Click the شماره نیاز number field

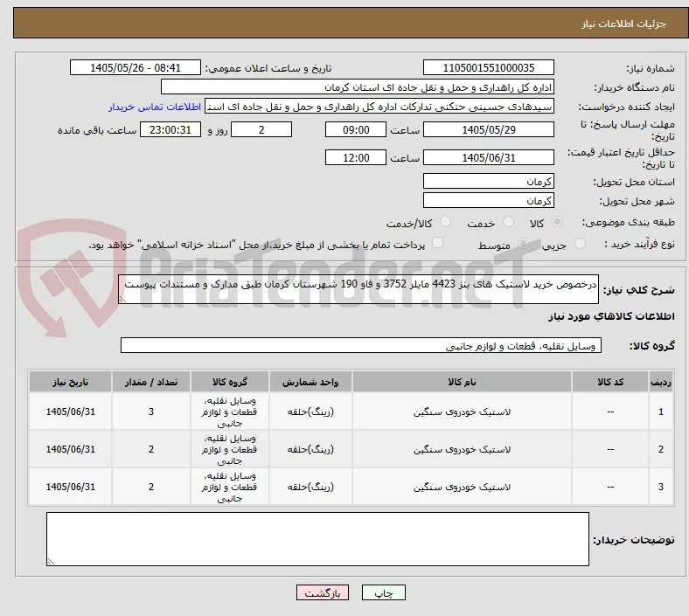[489, 68]
